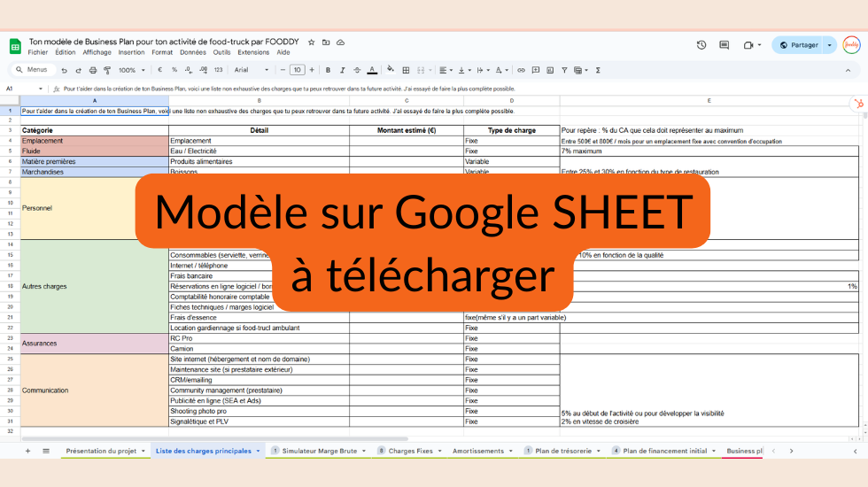Toggle bold formatting
Screen dimensions: 868x487
click(x=328, y=70)
